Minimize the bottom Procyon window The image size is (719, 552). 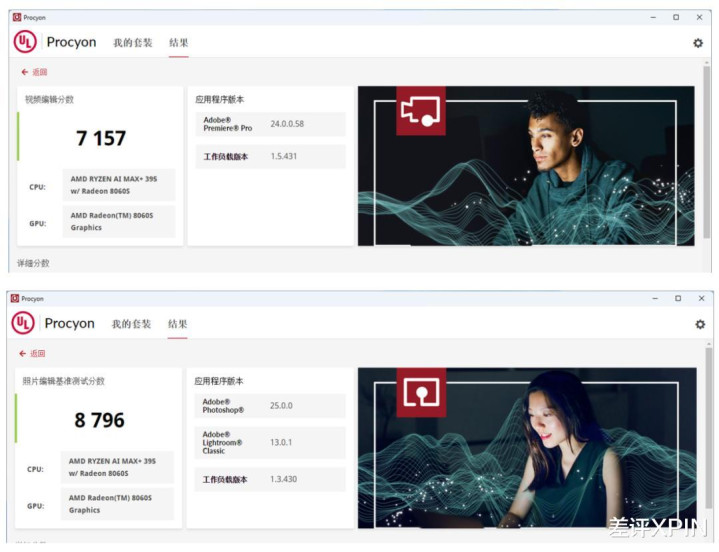pyautogui.click(x=655, y=298)
